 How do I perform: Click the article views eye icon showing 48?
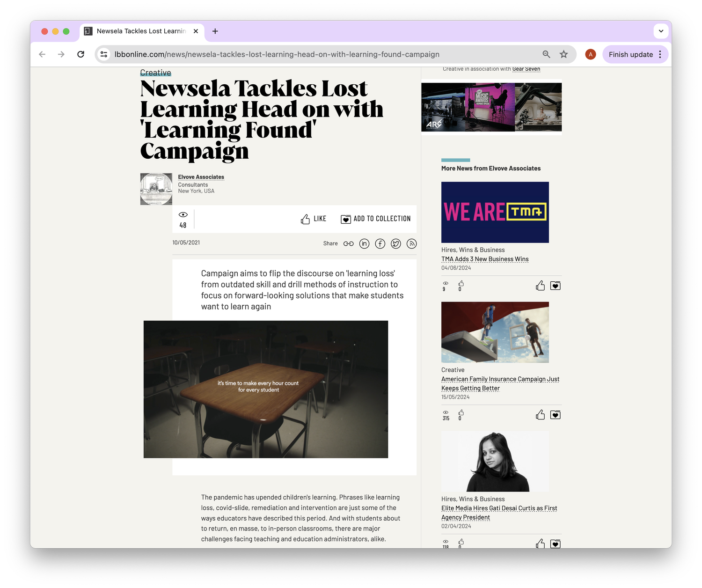(183, 214)
